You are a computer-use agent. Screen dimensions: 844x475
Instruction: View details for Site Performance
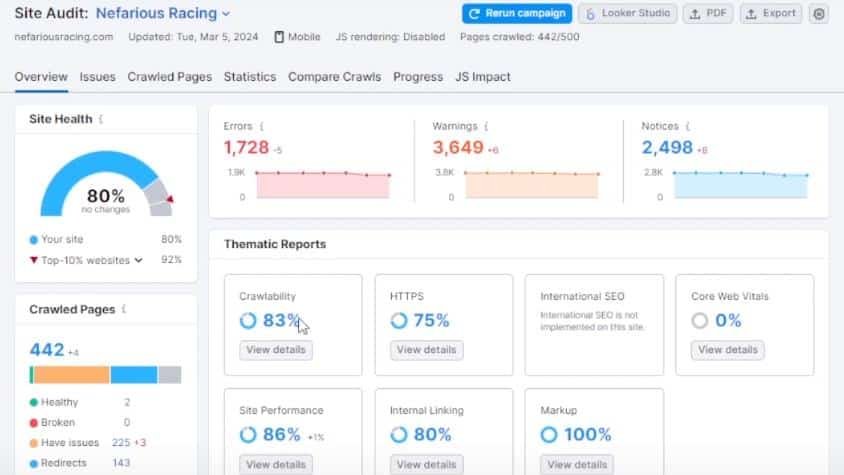click(x=276, y=464)
